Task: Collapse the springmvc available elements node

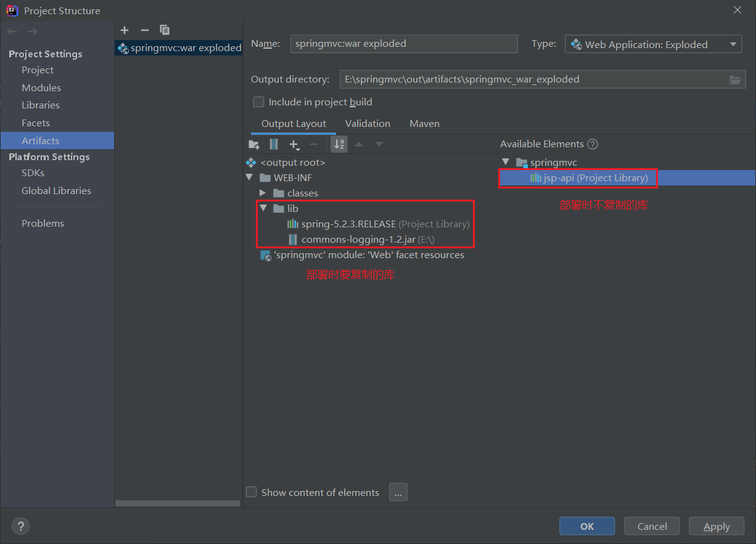Action: (506, 162)
